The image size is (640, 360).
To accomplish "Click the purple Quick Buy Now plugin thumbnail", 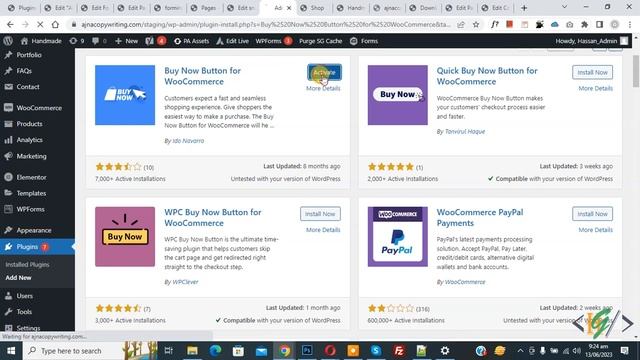I will tap(398, 95).
